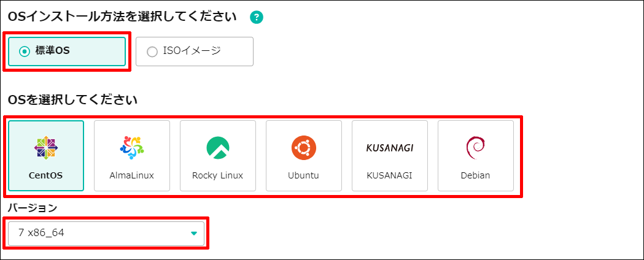
Task: Select the Debian caption text
Action: tap(476, 176)
